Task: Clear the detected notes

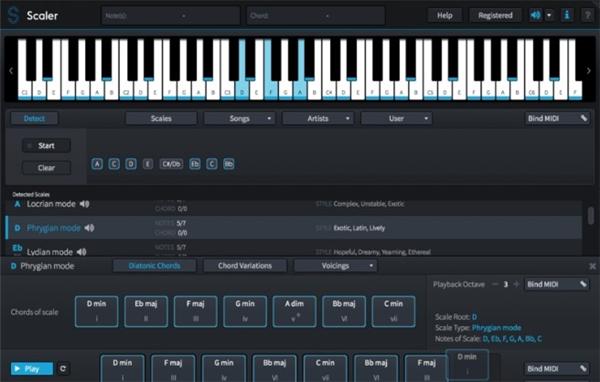Action: (46, 168)
